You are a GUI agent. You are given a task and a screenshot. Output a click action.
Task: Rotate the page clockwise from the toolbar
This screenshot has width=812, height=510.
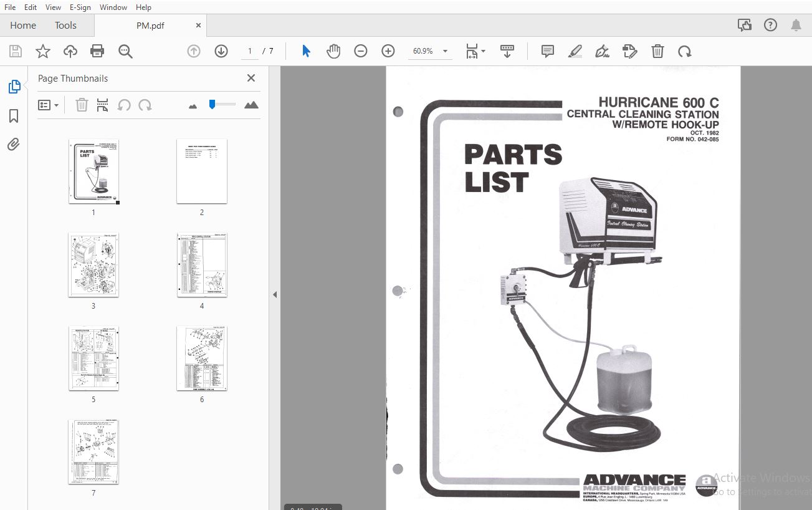pos(685,51)
